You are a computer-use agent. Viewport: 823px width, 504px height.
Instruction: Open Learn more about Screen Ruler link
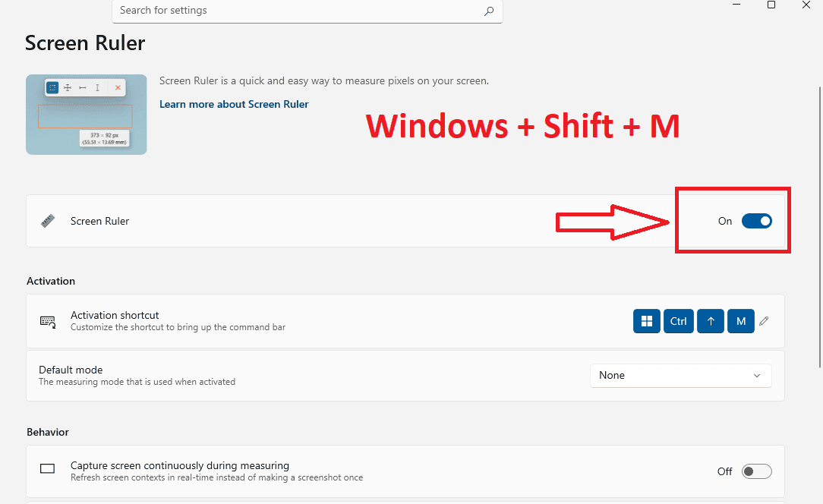click(x=234, y=104)
